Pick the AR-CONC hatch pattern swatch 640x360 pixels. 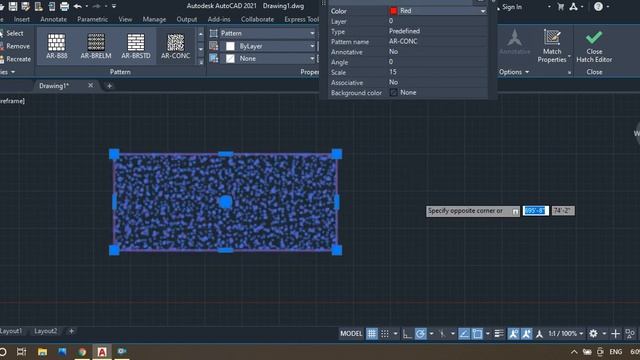[x=176, y=46]
